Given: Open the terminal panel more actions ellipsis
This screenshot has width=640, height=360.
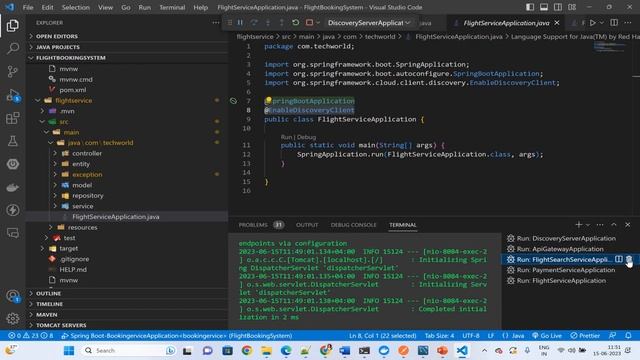Looking at the screenshot, I should [600, 224].
